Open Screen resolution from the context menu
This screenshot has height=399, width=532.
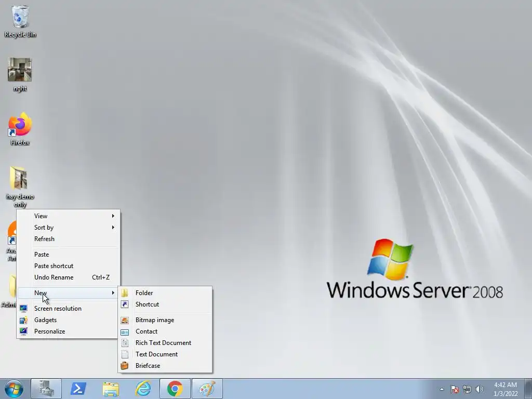tap(68, 309)
